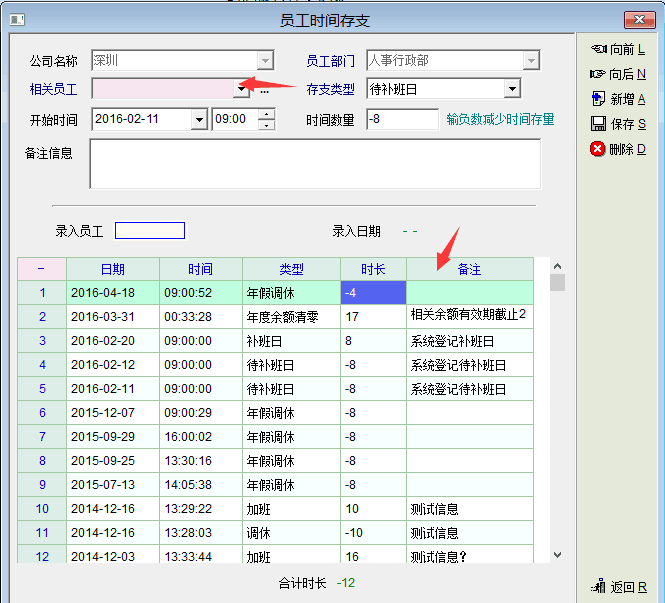The image size is (665, 603).
Task: Click the 09:00 time spinner arrows
Action: click(x=266, y=119)
